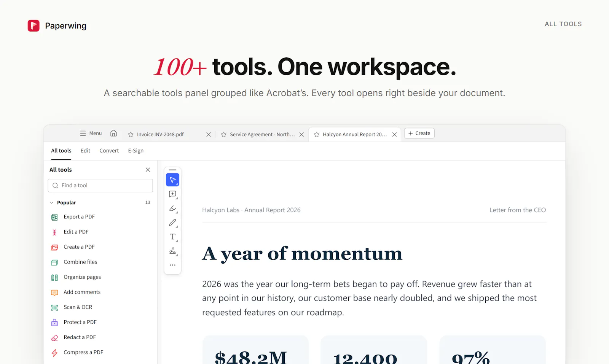
Task: Collapse the Popular tools group
Action: pos(52,203)
